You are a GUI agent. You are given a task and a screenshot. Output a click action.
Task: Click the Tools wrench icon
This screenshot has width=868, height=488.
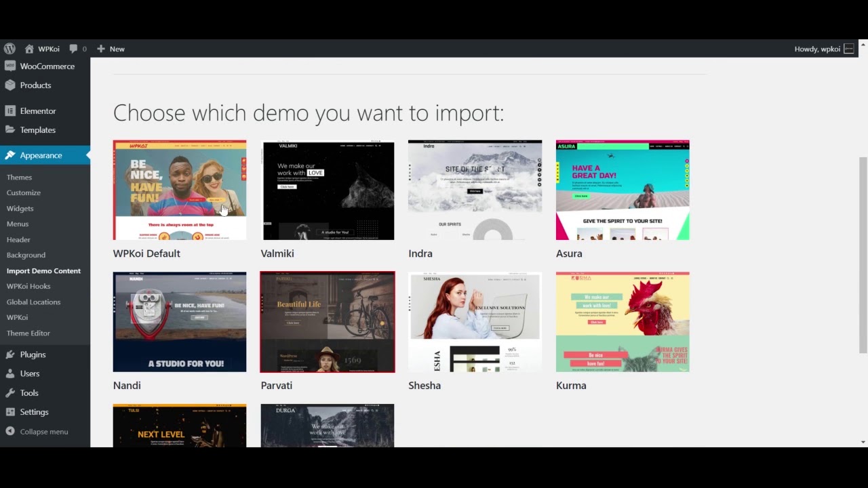coord(10,393)
